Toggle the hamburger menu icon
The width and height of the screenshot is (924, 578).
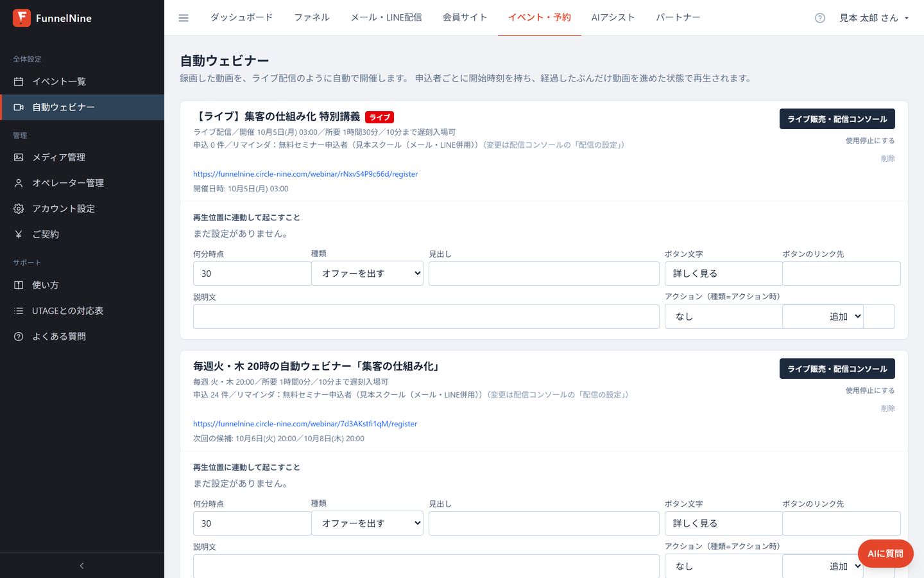(x=184, y=18)
